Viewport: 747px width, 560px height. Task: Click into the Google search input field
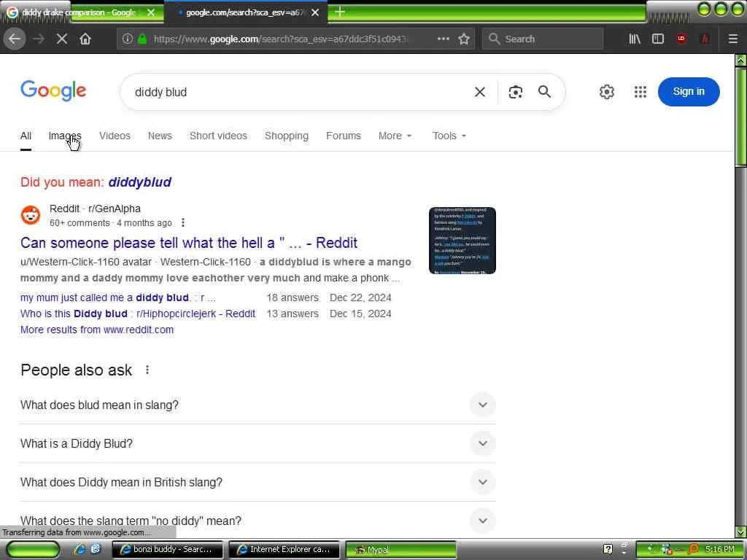(x=300, y=92)
